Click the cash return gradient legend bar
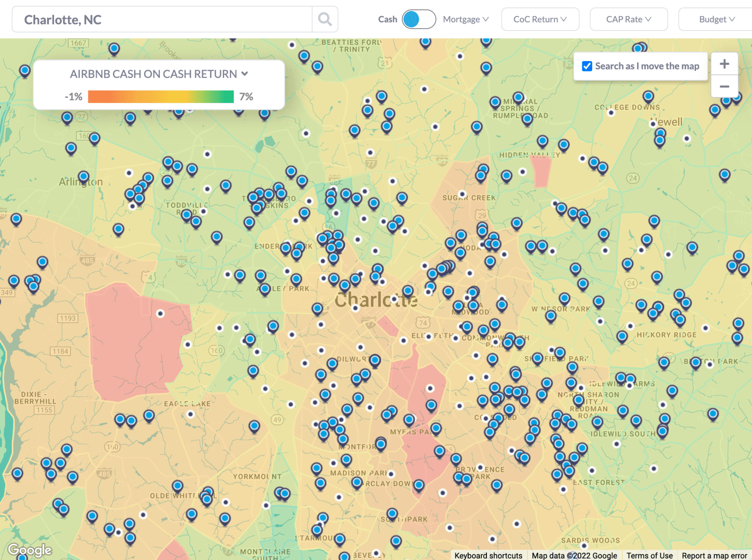Screen dimensions: 752x560 click(x=161, y=96)
